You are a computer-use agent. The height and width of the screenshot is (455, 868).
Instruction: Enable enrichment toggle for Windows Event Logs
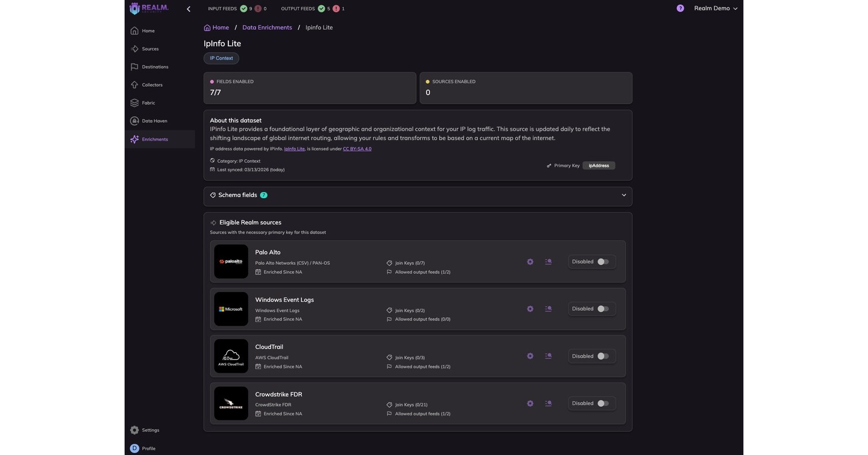tap(603, 309)
